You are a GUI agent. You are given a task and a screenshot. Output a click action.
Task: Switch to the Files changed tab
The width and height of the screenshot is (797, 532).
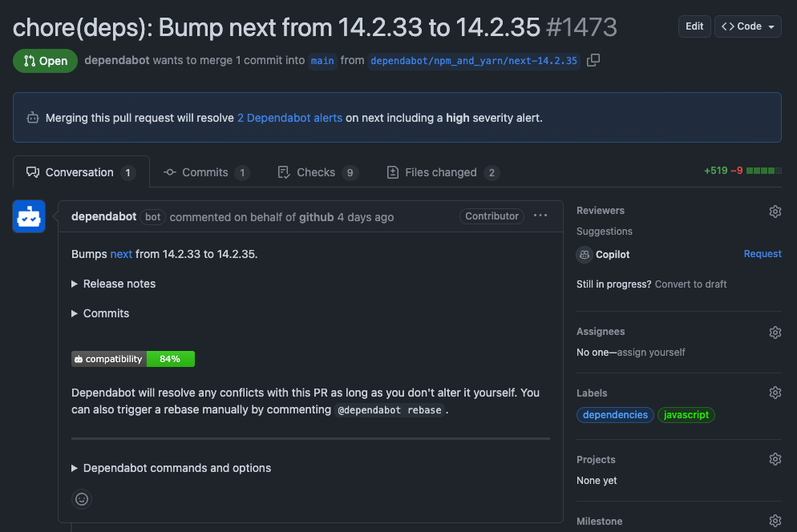[x=443, y=172]
